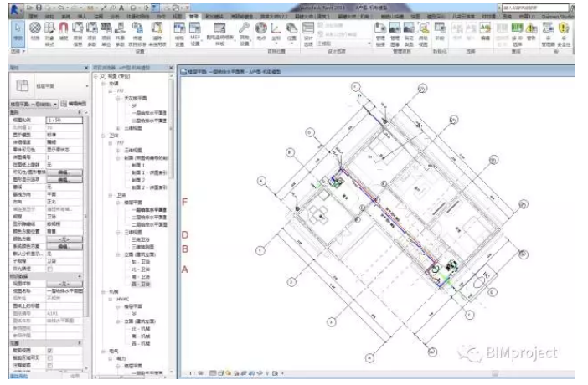
Task: Collapse the Graphics (图形) properties section
Action: [x=80, y=112]
